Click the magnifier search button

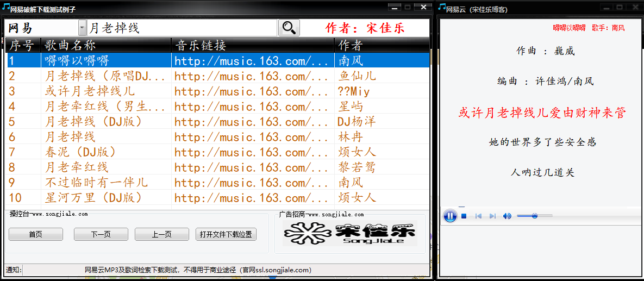(289, 28)
